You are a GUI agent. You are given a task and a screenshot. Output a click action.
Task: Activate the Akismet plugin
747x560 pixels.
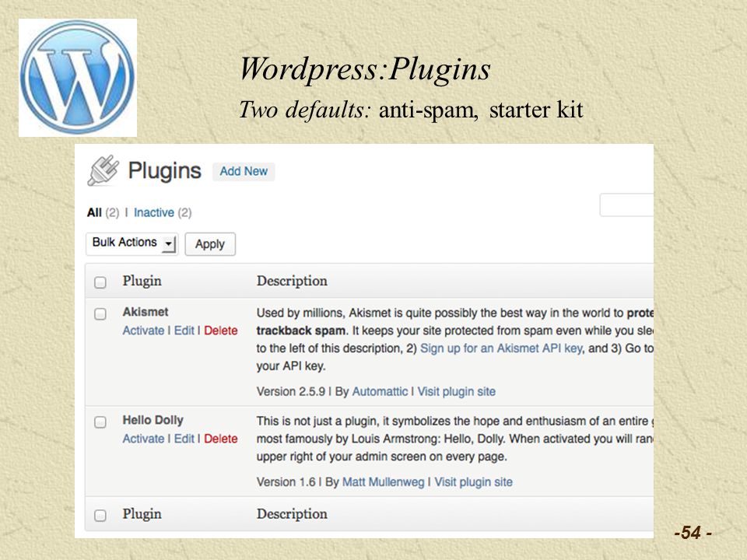(x=143, y=331)
